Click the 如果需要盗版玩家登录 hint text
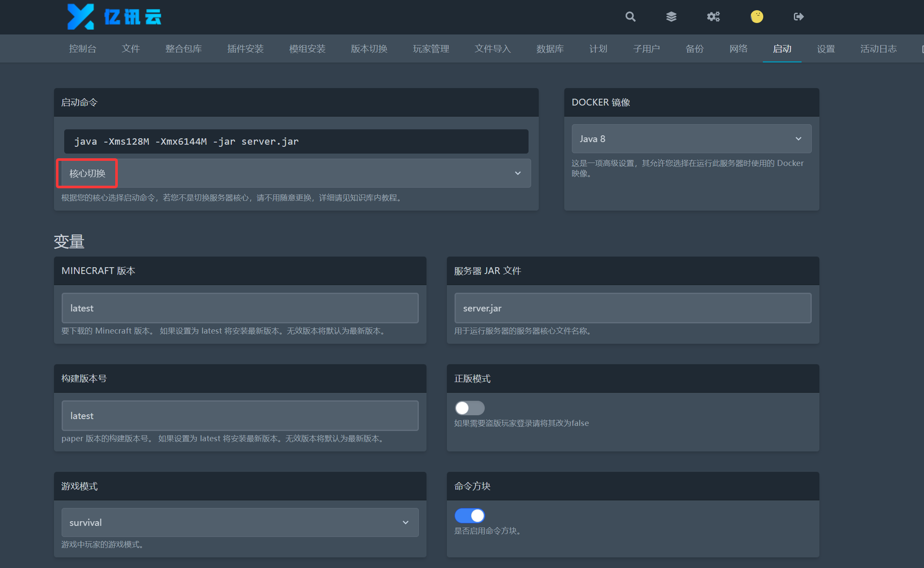924x568 pixels. [x=521, y=423]
